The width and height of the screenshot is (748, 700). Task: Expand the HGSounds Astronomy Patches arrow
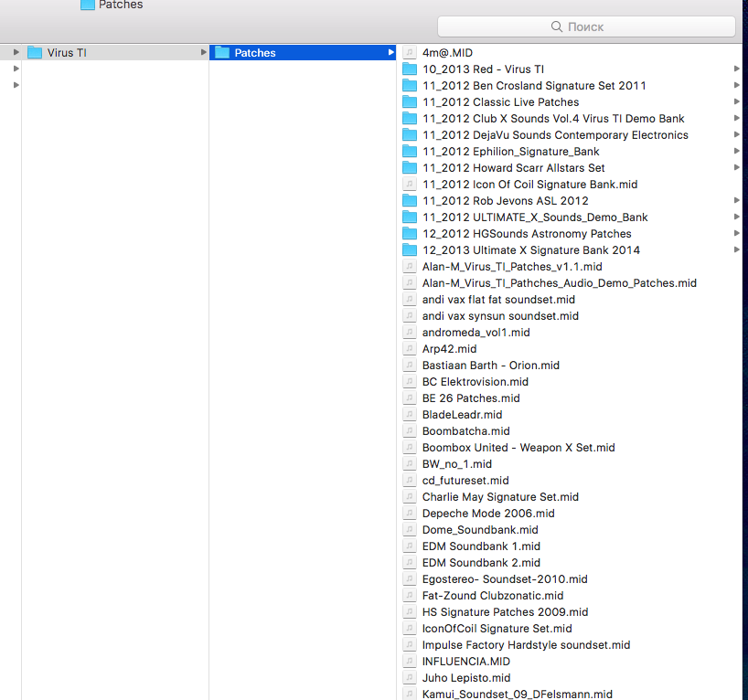[736, 233]
